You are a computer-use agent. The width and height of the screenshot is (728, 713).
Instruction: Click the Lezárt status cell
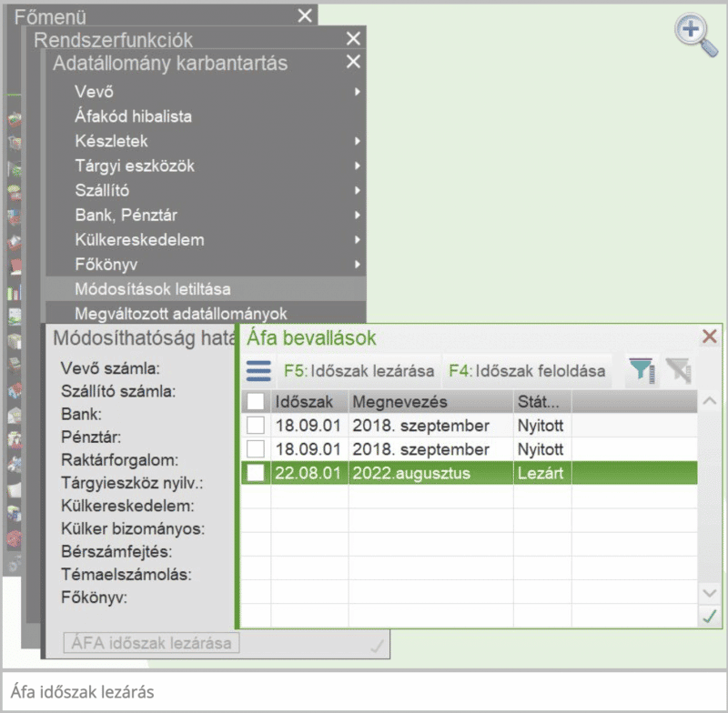542,473
